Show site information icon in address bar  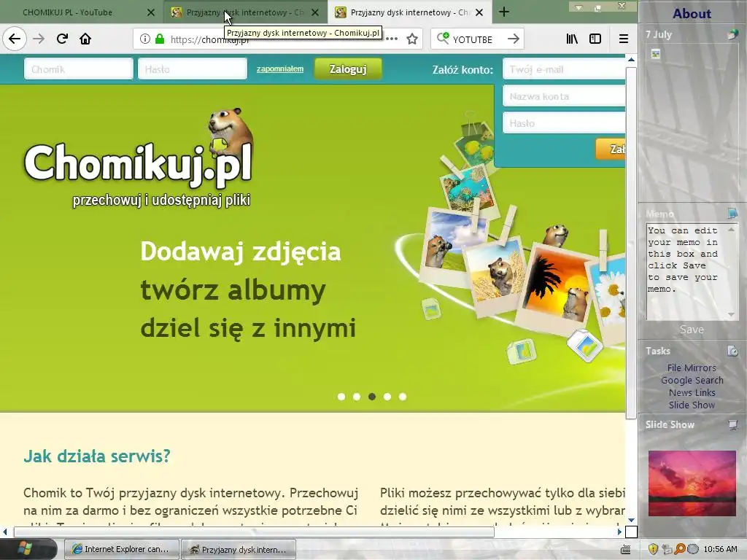pos(145,39)
